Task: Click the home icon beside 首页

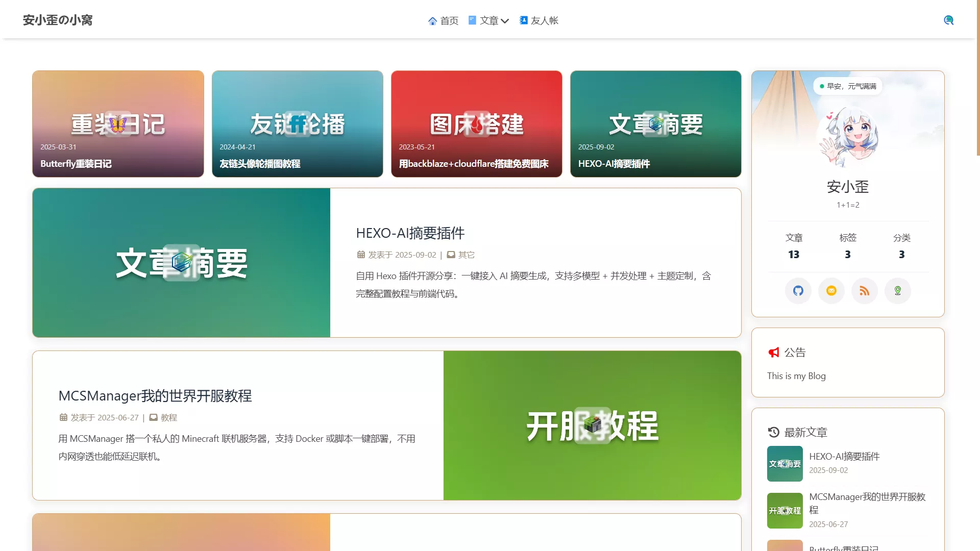Action: pyautogui.click(x=432, y=21)
